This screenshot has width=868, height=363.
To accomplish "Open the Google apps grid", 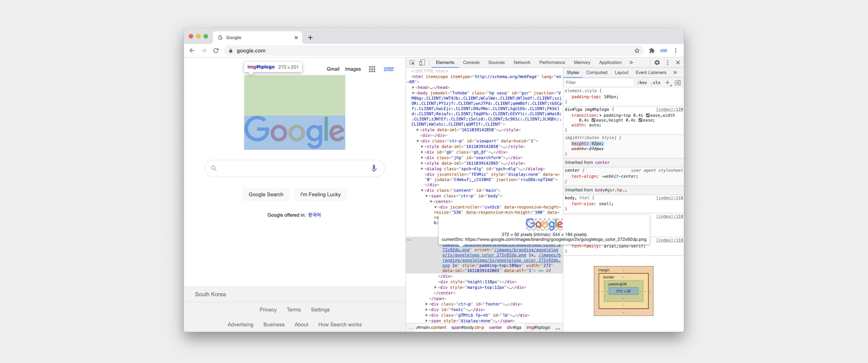I will point(372,69).
